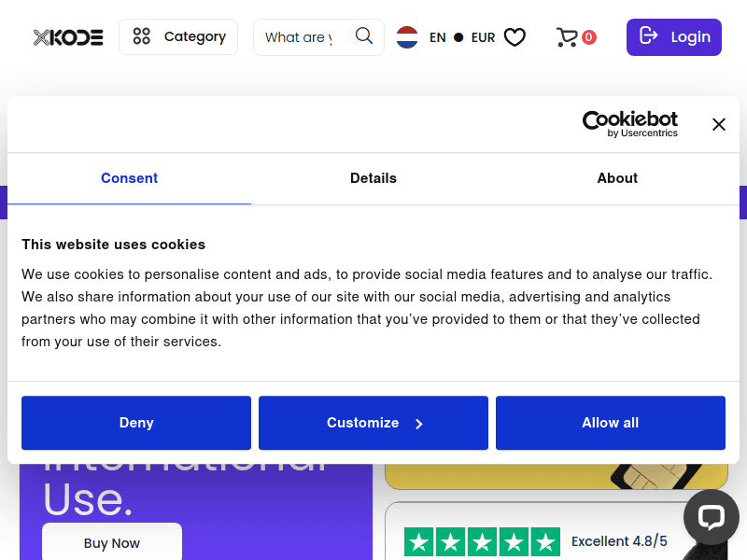The height and width of the screenshot is (560, 747).
Task: Deny all cookies
Action: (136, 423)
